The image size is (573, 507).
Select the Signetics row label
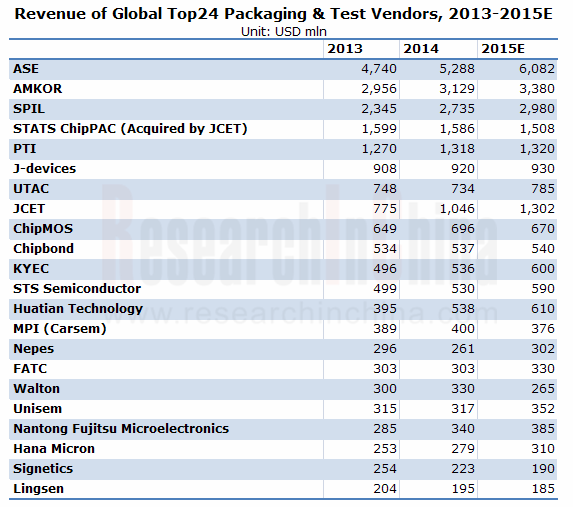pos(43,469)
